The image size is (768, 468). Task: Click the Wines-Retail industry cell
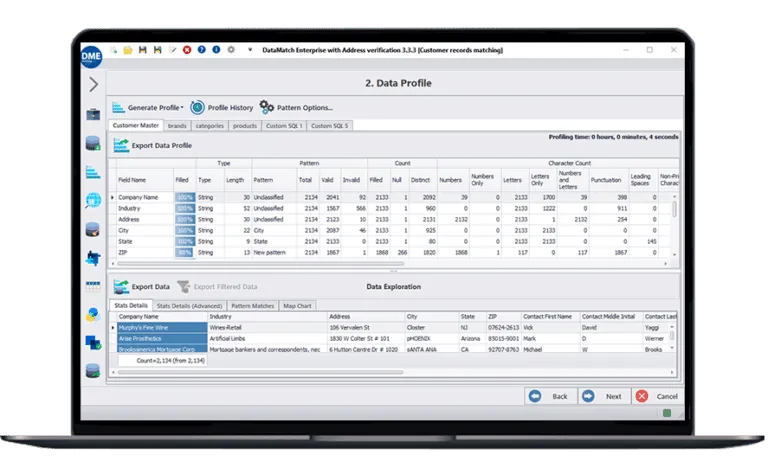(267, 327)
